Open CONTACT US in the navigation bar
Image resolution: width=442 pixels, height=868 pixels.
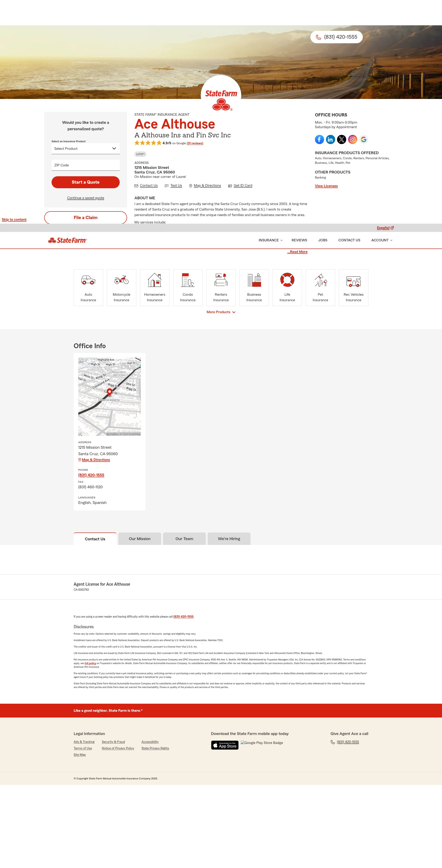349,240
